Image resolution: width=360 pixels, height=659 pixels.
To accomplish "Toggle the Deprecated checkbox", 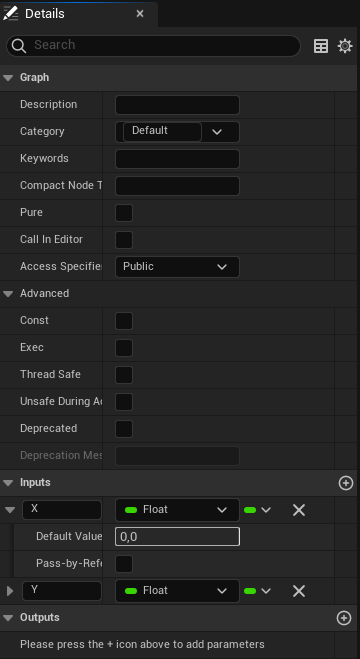I will [124, 429].
